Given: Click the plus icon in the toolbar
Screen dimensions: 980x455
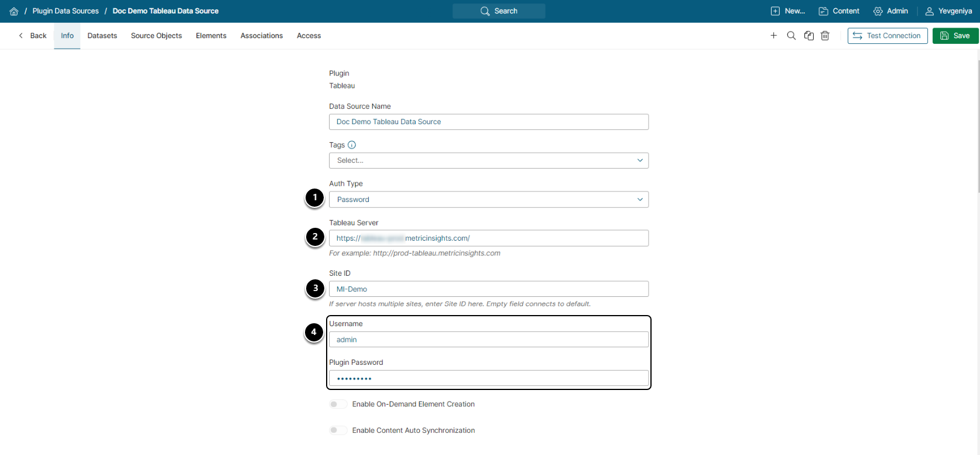Looking at the screenshot, I should point(773,36).
